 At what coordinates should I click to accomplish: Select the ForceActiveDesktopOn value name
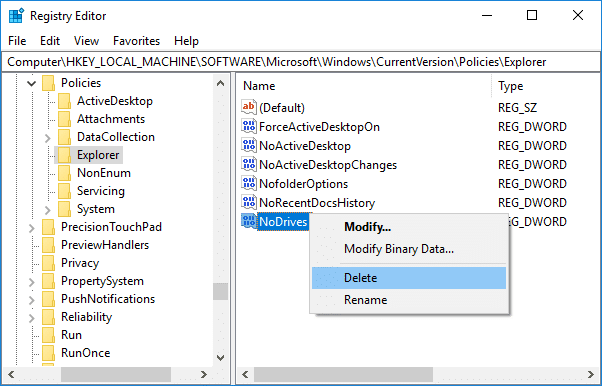(x=319, y=127)
